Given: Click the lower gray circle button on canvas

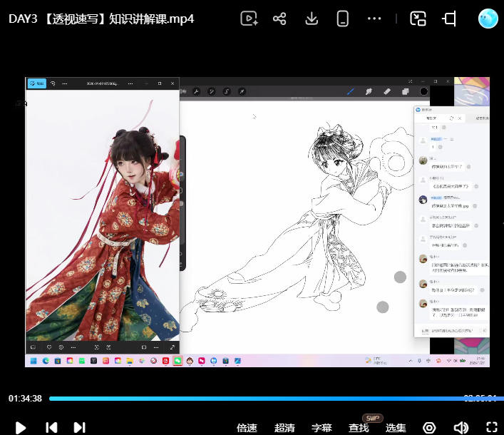Looking at the screenshot, I should coord(383,307).
